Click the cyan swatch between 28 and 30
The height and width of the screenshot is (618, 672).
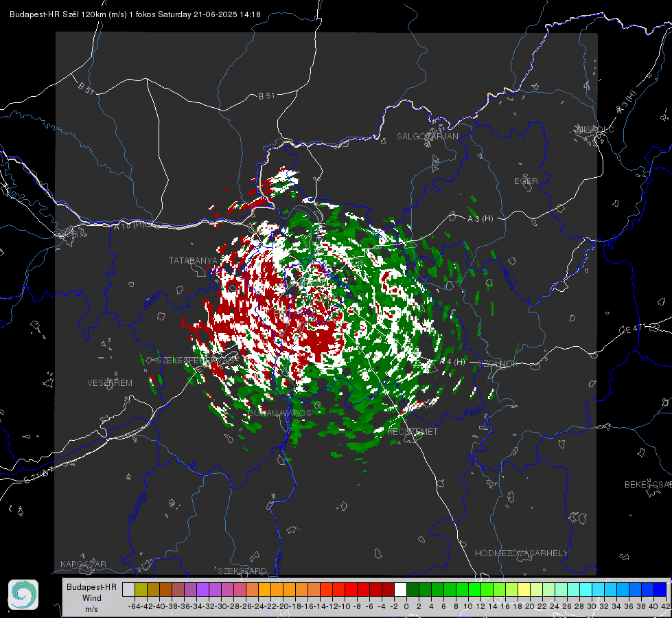click(586, 590)
